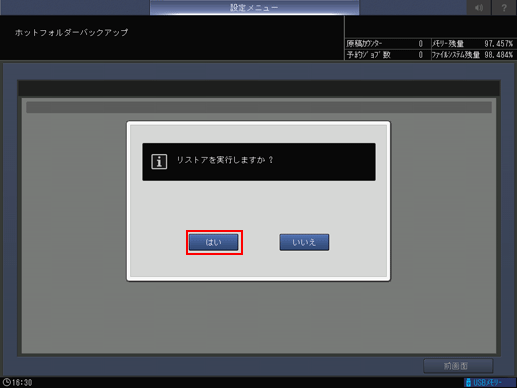Click the info icon in the dialog
517x388 pixels.
(x=159, y=162)
